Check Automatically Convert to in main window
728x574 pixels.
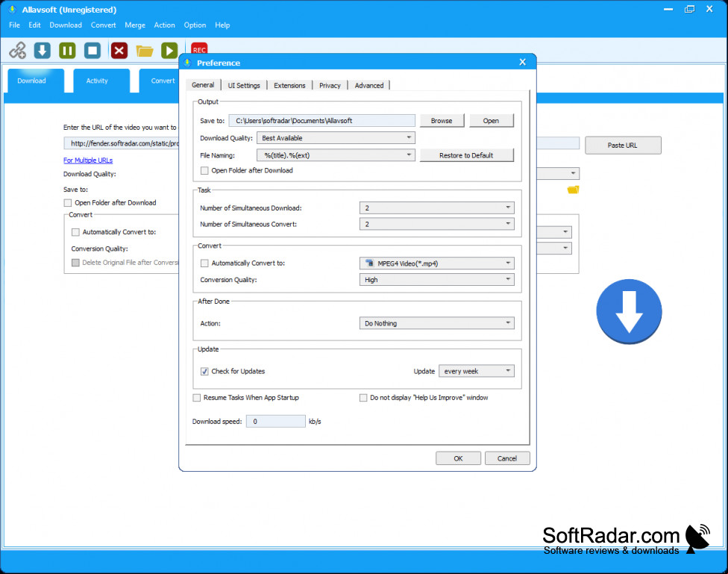point(75,232)
